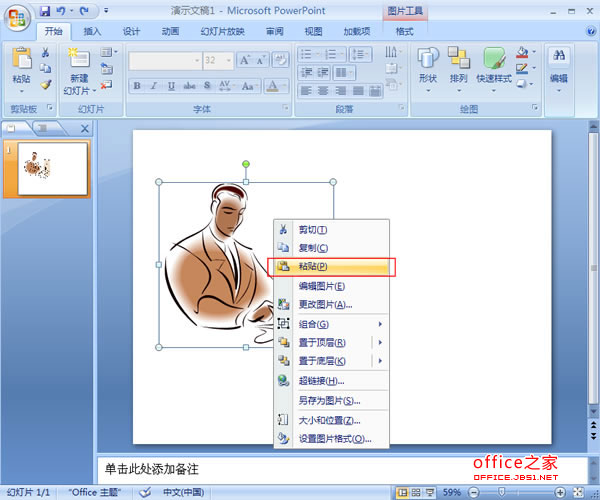
Task: Center the text alignment
Action: click(x=323, y=91)
